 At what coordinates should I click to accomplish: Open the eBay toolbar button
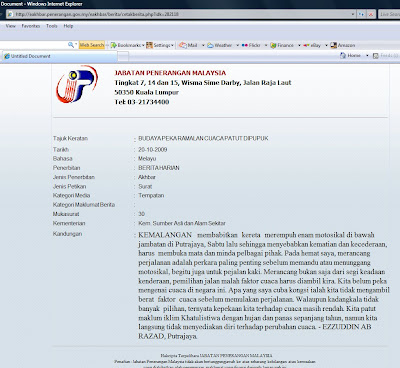(x=312, y=45)
